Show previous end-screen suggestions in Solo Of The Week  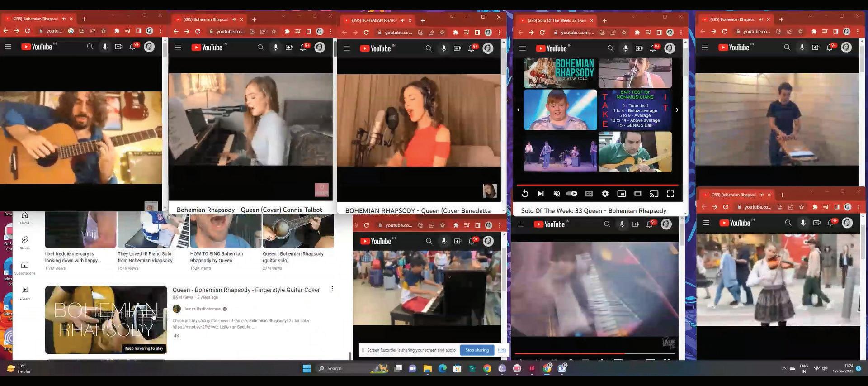click(519, 110)
